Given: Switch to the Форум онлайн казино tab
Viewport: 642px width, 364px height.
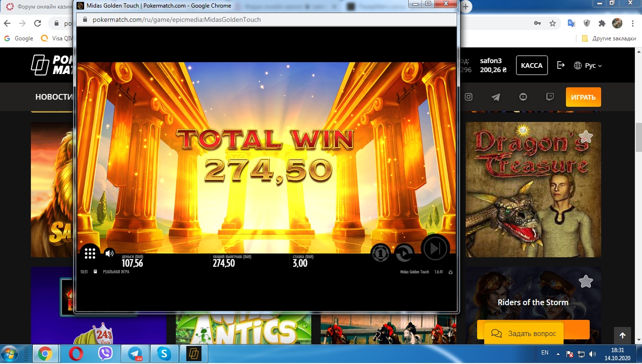Looking at the screenshot, I should (39, 7).
